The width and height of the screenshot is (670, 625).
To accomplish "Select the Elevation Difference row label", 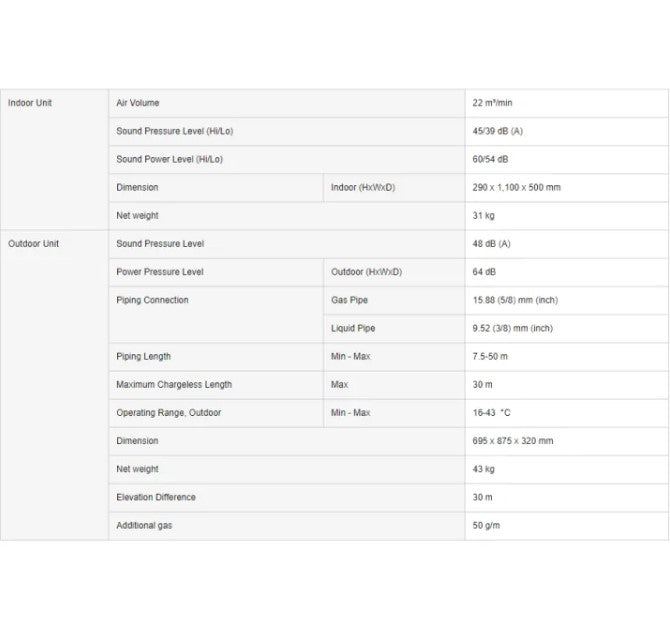I will click(156, 498).
